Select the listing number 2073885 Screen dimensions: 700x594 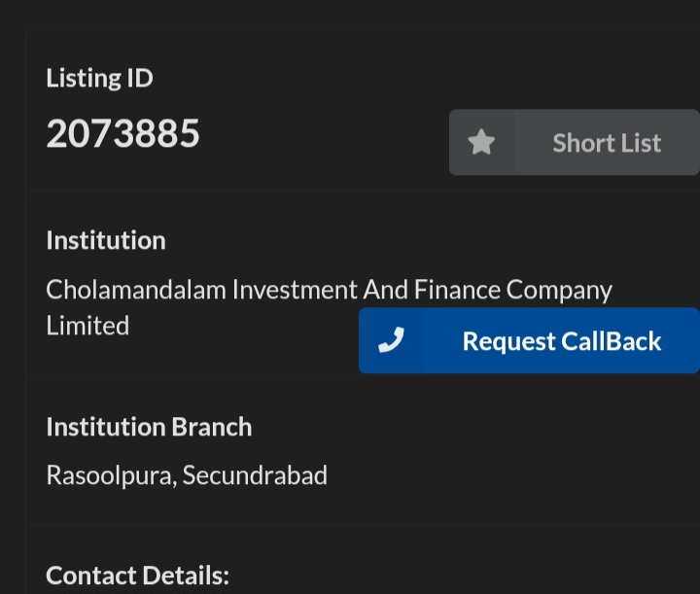pyautogui.click(x=122, y=133)
